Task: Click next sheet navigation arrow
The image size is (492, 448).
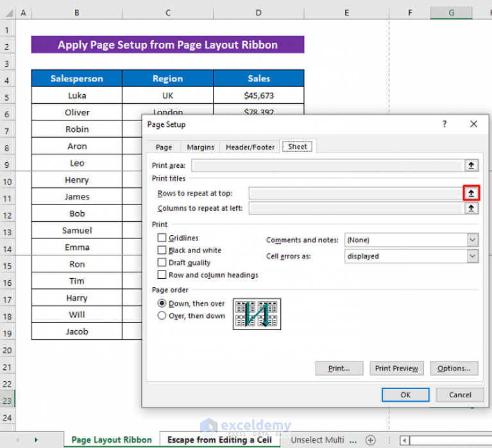Action: pos(36,440)
